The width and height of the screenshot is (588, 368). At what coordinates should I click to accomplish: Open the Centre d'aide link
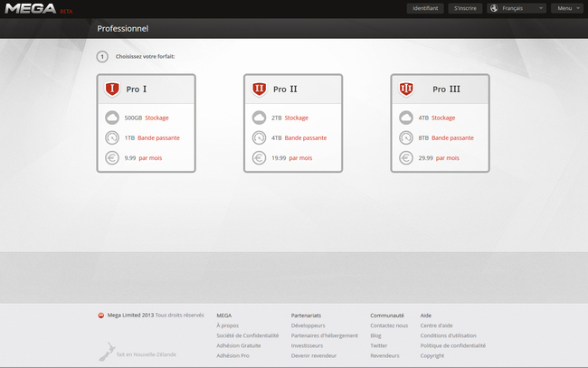437,326
